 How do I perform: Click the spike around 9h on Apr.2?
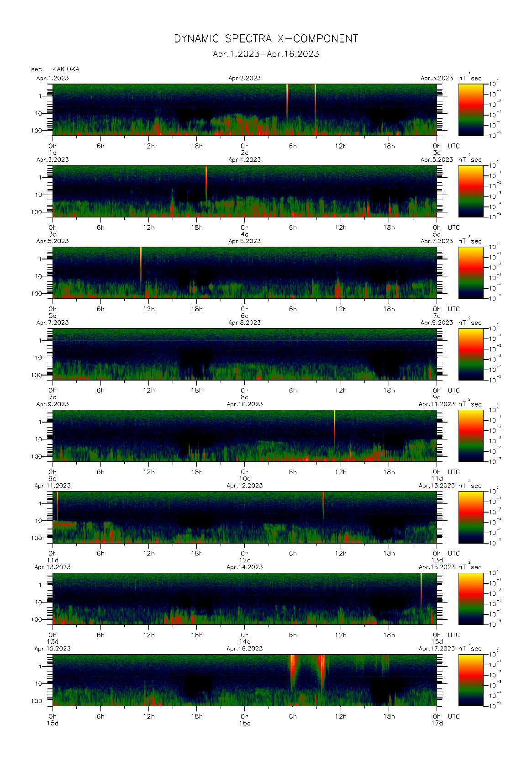coord(315,103)
